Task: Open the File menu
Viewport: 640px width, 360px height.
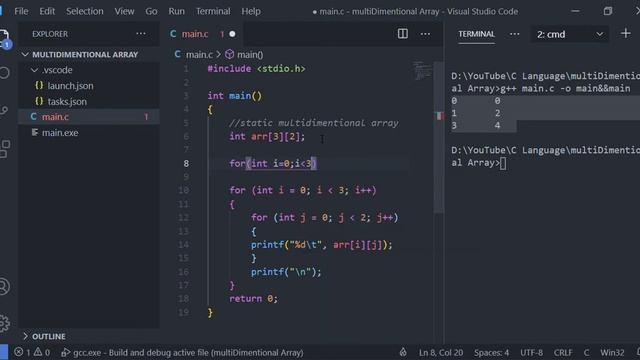Action: [21, 11]
